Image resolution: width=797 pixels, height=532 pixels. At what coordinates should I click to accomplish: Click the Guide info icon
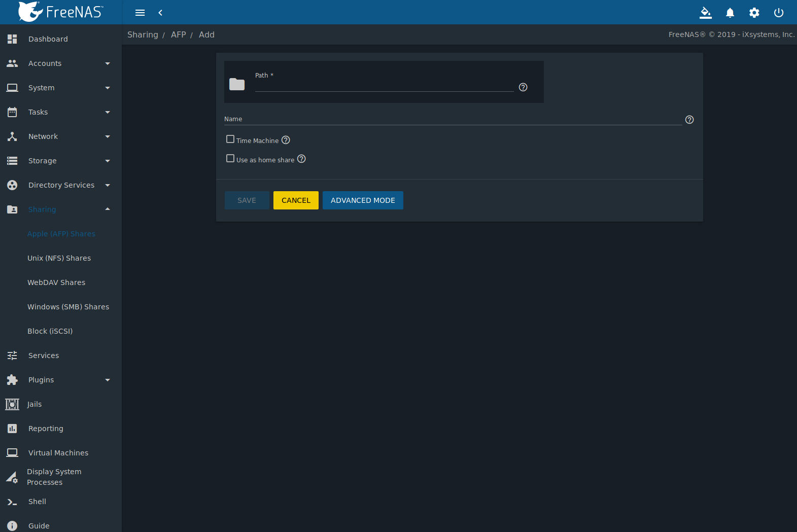click(12, 526)
